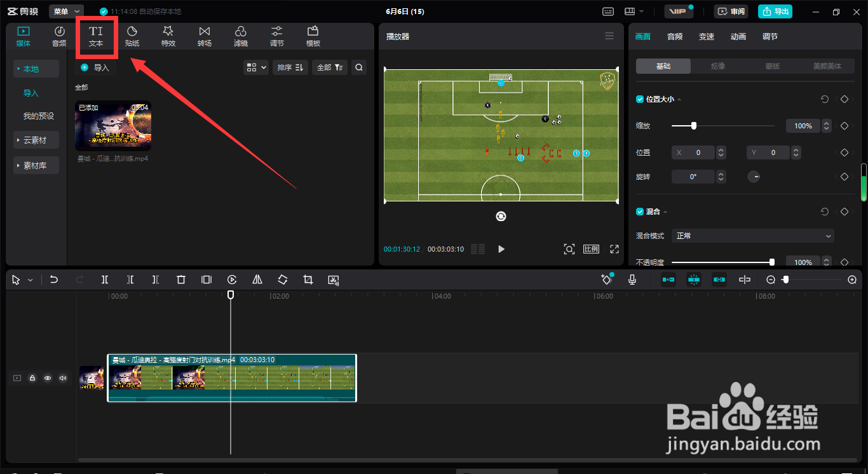Undo the last action

(54, 280)
